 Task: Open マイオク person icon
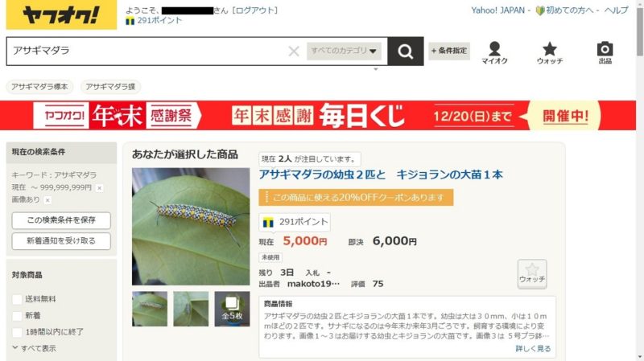tap(494, 53)
